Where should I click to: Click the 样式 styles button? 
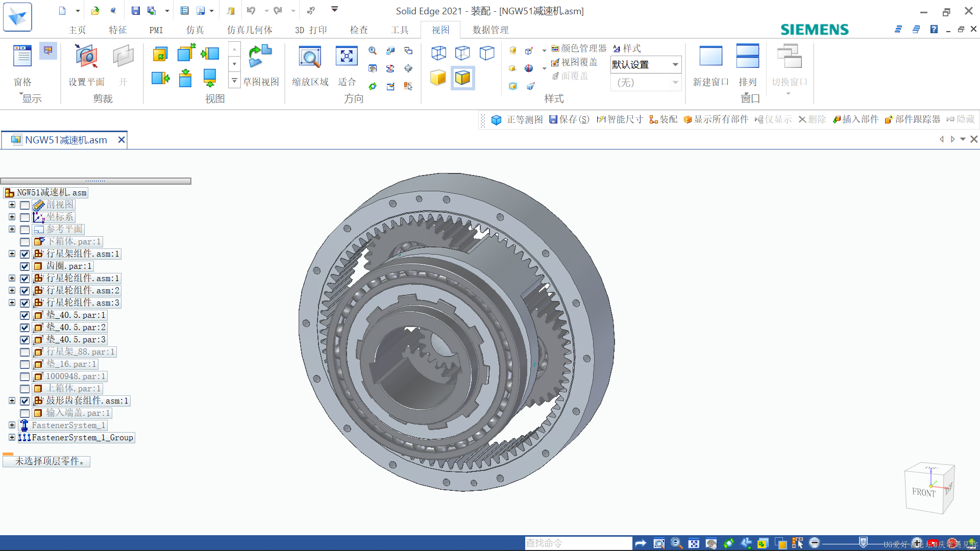point(627,48)
